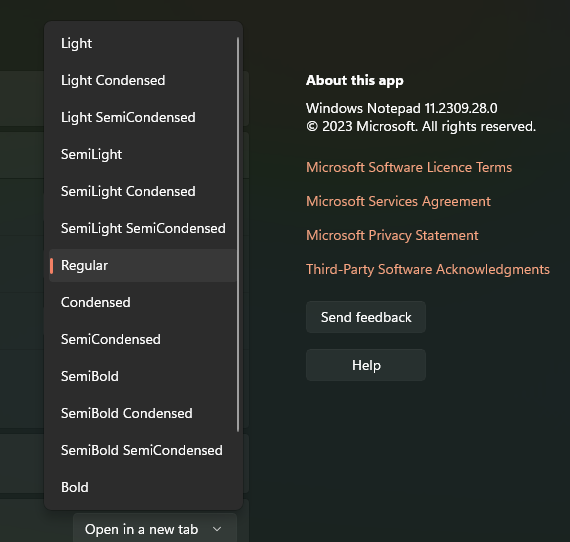Choose Bold font style
Viewport: 570px width, 542px height.
click(143, 487)
